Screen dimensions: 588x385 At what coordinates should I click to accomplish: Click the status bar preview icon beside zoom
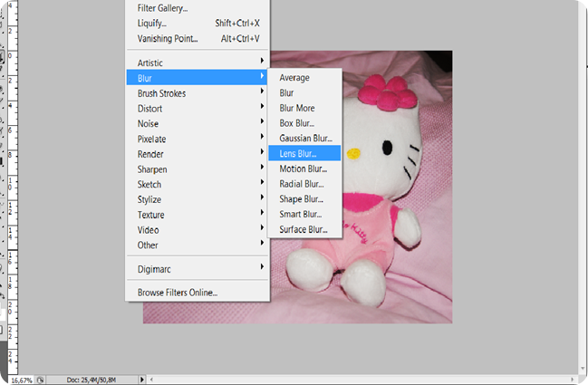pyautogui.click(x=40, y=380)
